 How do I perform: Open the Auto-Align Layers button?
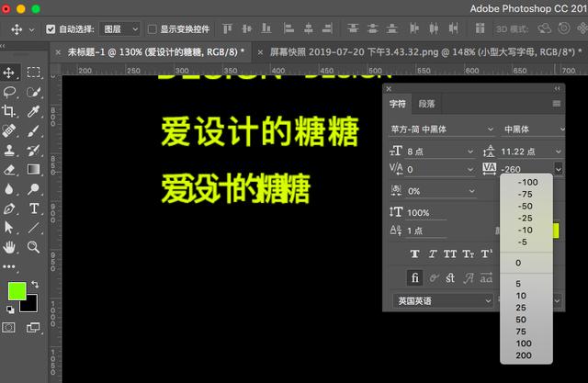[x=480, y=28]
